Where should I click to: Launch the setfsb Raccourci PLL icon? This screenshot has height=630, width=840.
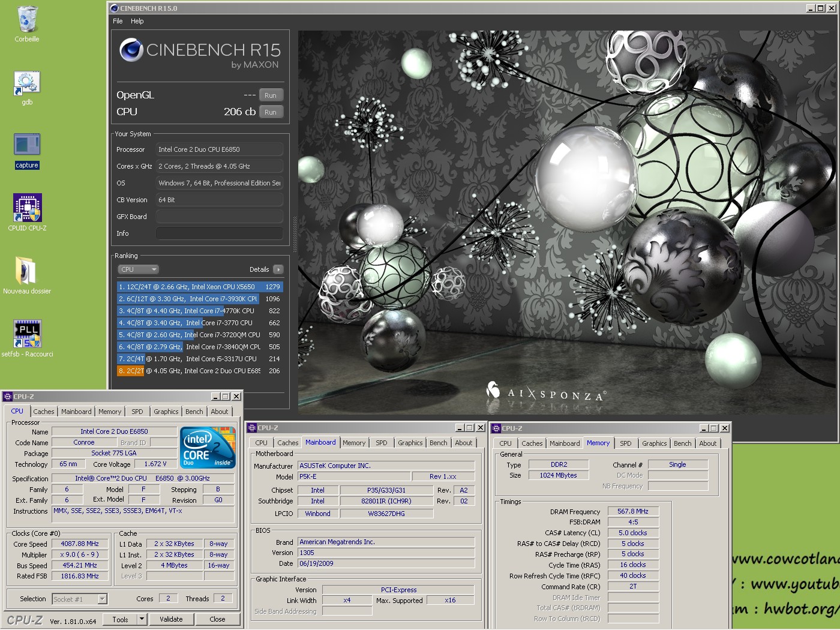(27, 334)
